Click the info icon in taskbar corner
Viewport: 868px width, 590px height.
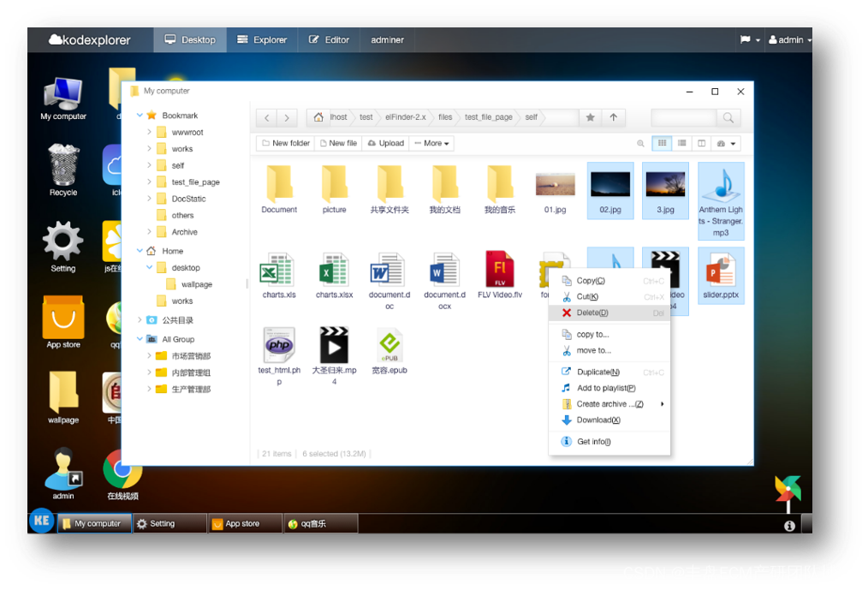(789, 526)
